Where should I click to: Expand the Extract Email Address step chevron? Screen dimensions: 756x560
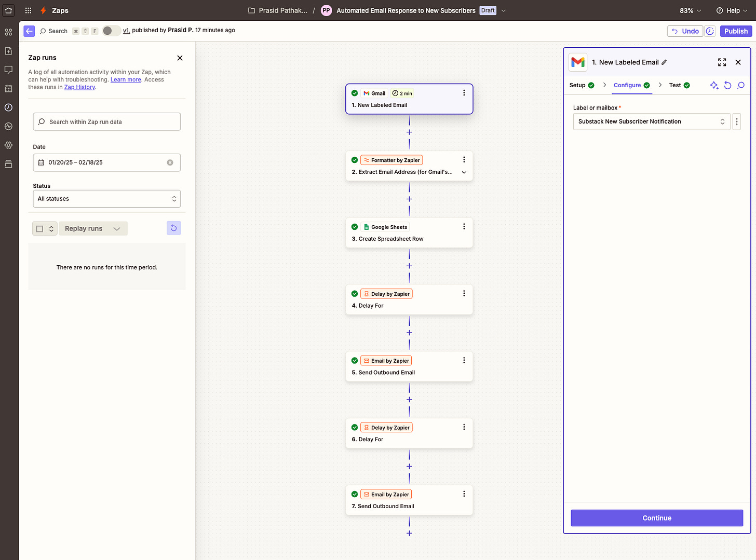[464, 172]
